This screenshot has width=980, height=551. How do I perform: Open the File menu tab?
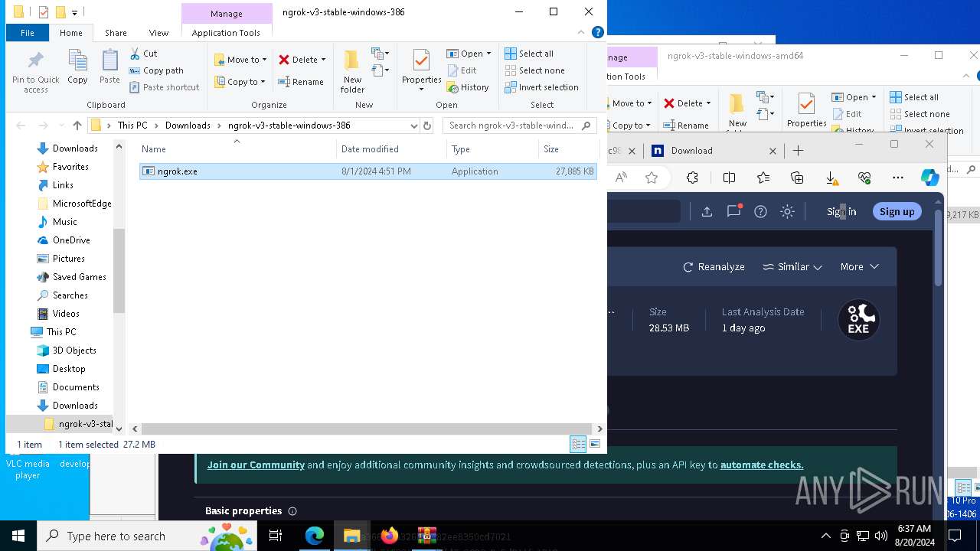[x=28, y=33]
